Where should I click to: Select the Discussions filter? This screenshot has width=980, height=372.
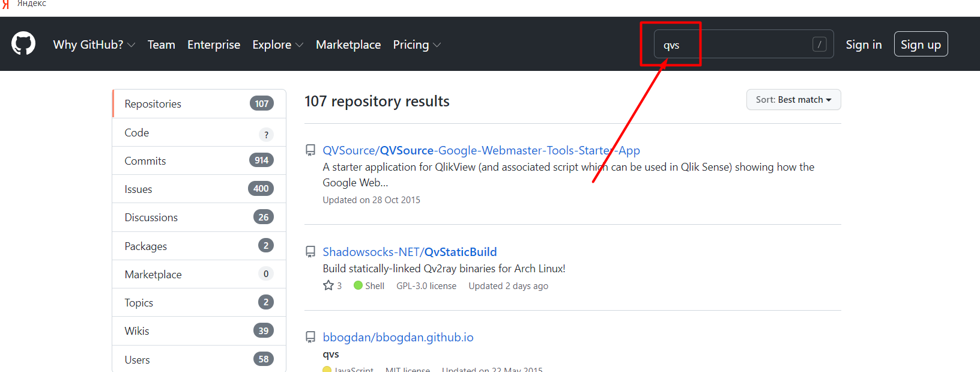click(199, 217)
